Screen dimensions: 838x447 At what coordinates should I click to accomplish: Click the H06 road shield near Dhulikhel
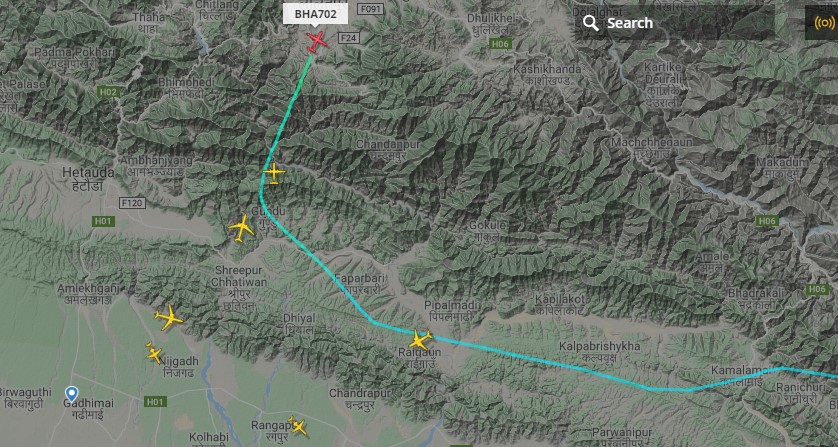pyautogui.click(x=501, y=44)
